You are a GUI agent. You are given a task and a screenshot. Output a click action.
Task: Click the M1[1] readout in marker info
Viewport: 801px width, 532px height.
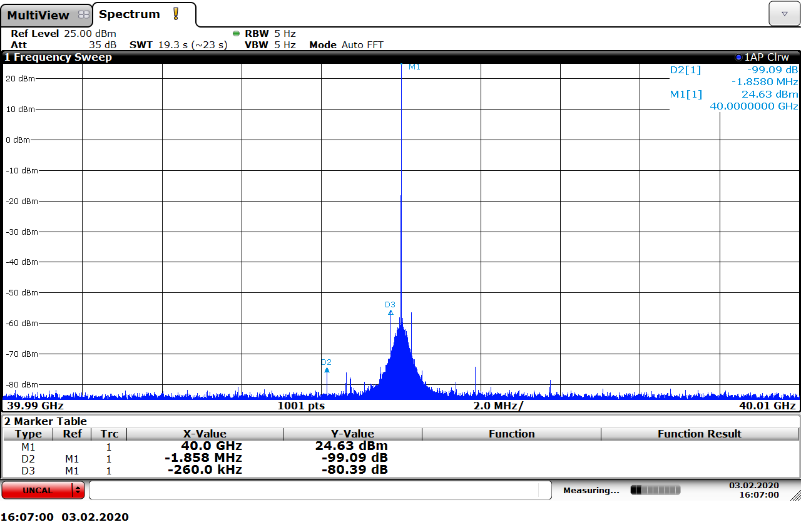[x=686, y=95]
